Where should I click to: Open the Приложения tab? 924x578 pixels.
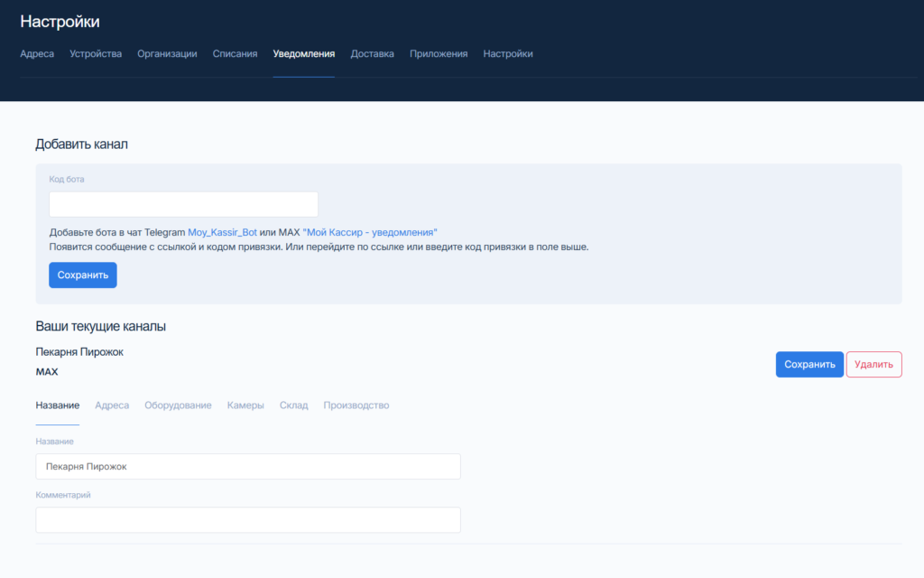pos(439,54)
